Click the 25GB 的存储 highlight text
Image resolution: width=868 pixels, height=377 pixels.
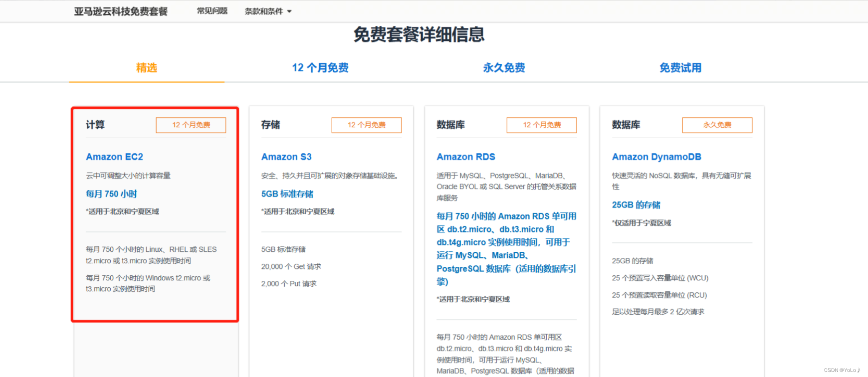click(x=636, y=205)
